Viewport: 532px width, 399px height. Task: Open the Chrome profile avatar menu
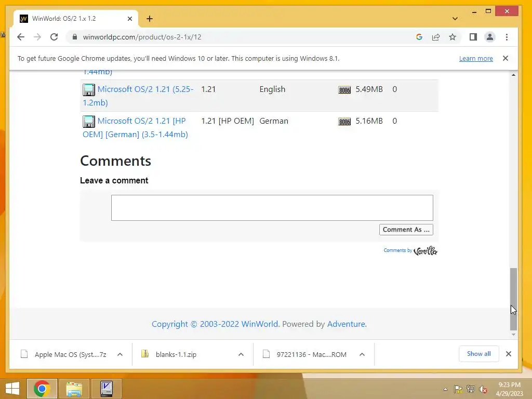coord(489,37)
